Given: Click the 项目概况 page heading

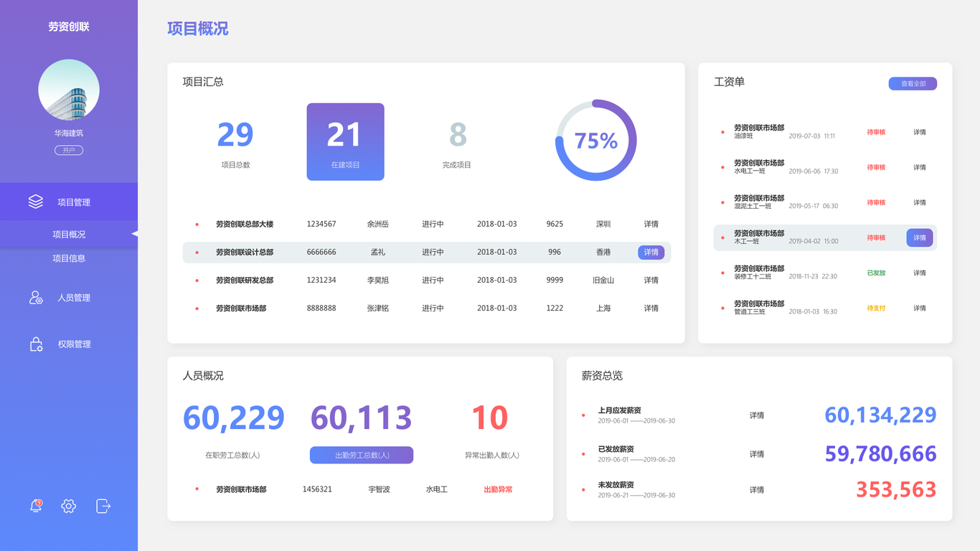Looking at the screenshot, I should (198, 29).
